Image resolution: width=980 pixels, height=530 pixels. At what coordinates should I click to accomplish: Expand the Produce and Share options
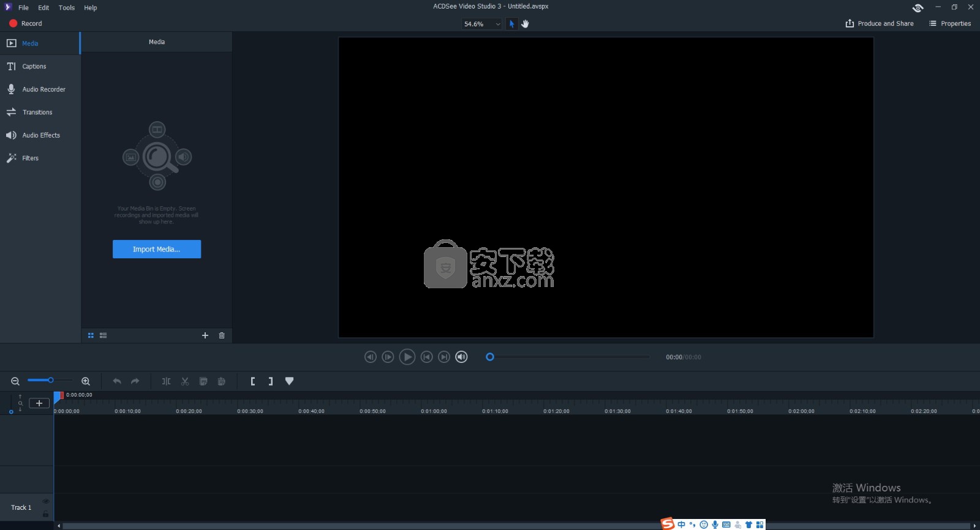tap(880, 23)
